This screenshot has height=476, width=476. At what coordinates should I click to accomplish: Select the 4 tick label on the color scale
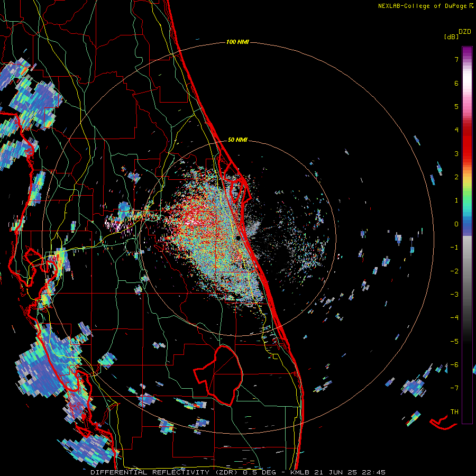[456, 130]
